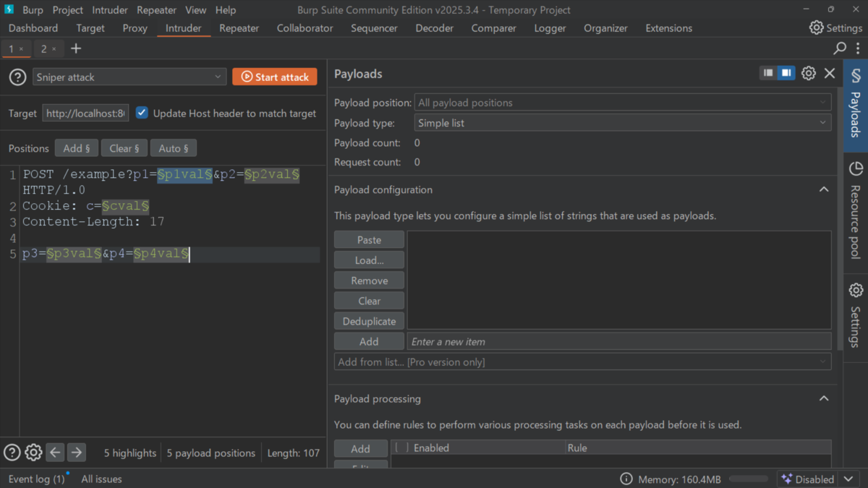868x488 pixels.
Task: Switch to the Extensions tab
Action: tap(668, 28)
